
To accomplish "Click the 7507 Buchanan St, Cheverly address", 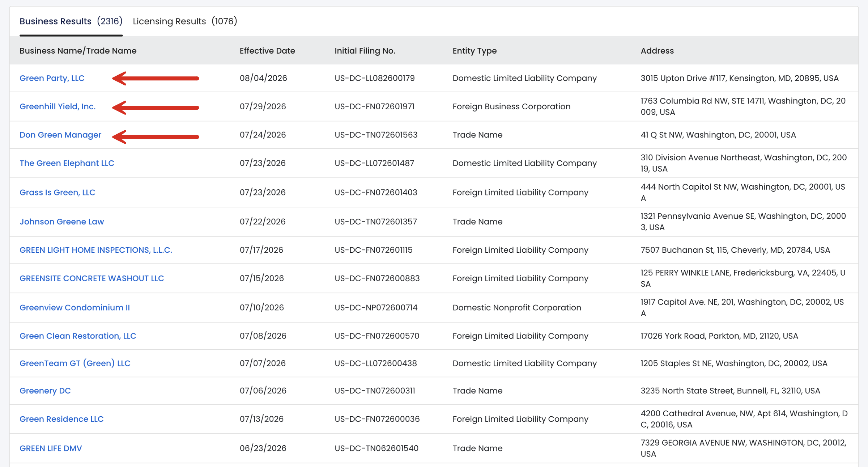I will (735, 250).
